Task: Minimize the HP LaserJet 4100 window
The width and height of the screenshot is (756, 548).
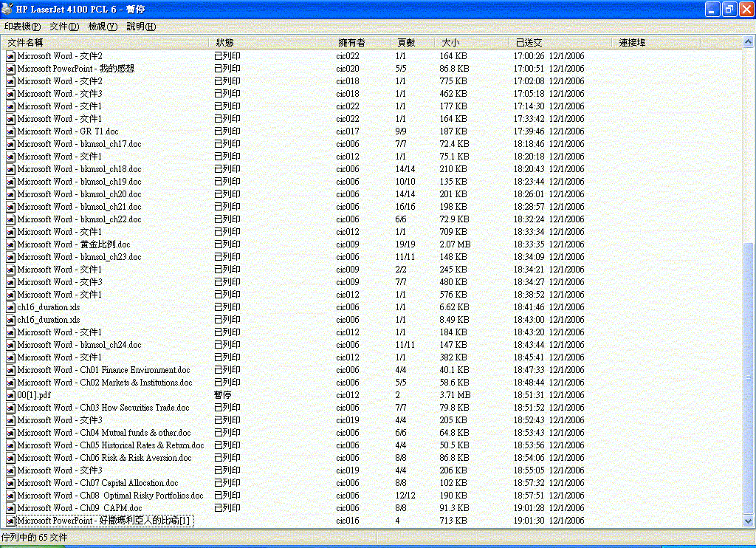Action: tap(712, 9)
